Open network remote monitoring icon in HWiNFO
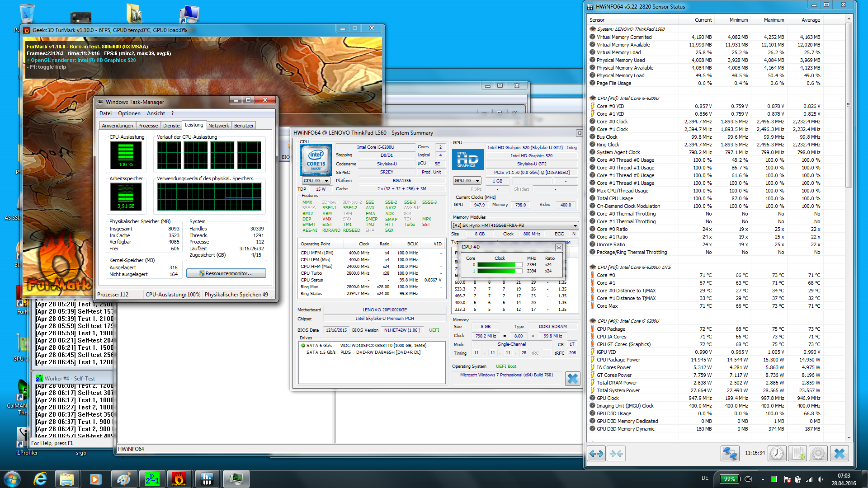This screenshot has width=868, height=488. (x=729, y=453)
